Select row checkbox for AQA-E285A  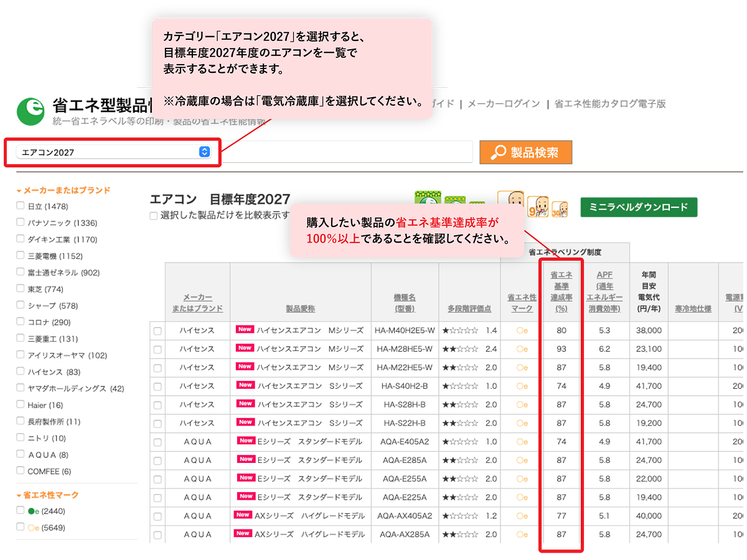pyautogui.click(x=157, y=461)
